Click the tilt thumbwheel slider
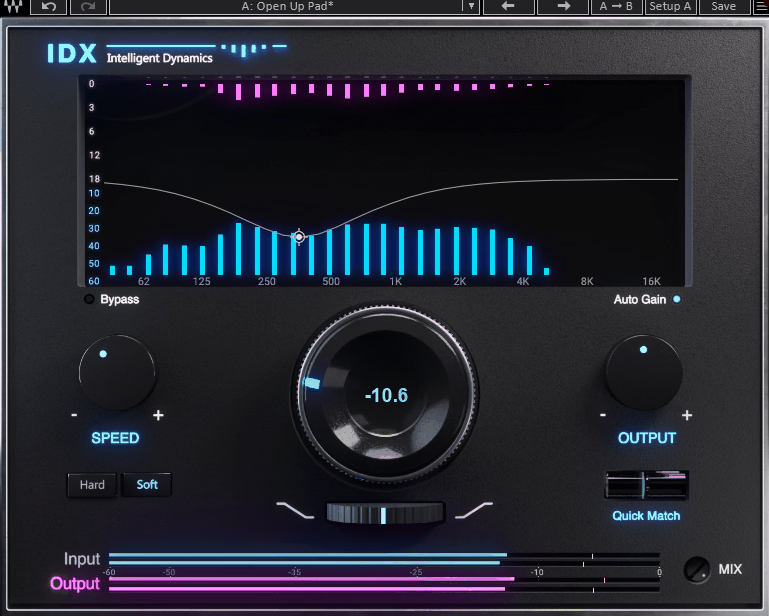This screenshot has width=769, height=616. point(385,514)
